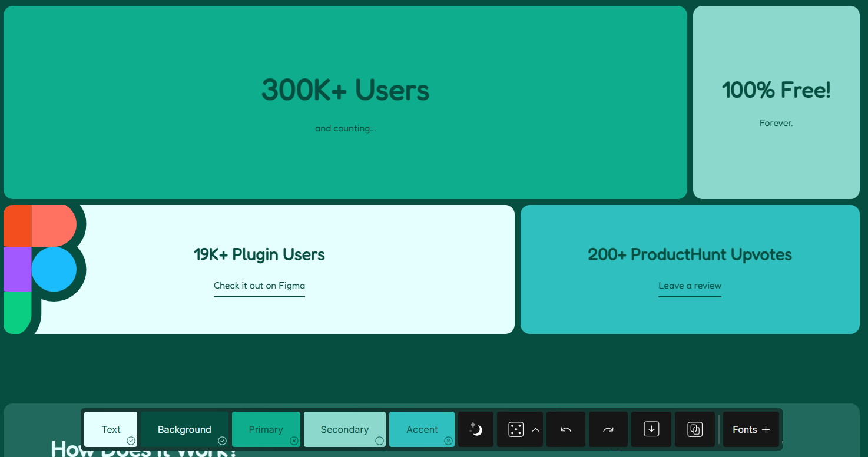The height and width of the screenshot is (457, 868).
Task: Toggle dark/light mode moon icon
Action: [476, 429]
